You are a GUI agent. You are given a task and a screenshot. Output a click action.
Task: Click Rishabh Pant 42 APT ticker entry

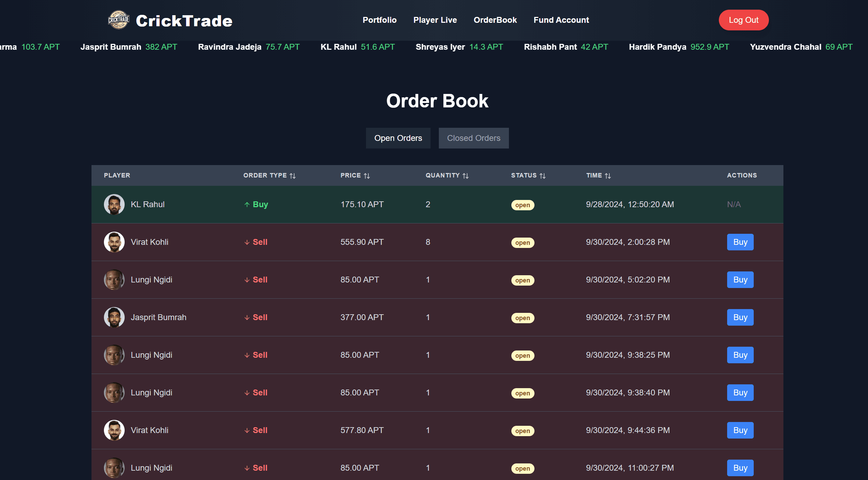coord(566,47)
